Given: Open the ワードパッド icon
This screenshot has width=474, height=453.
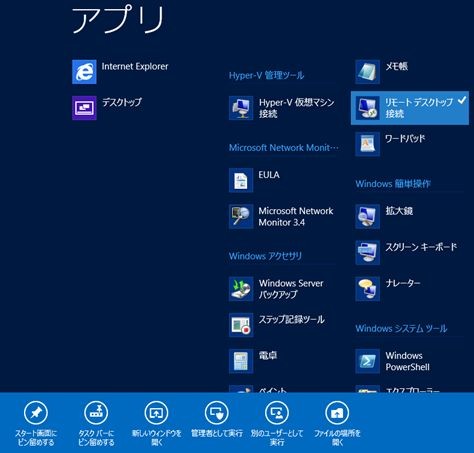Looking at the screenshot, I should coord(367,144).
